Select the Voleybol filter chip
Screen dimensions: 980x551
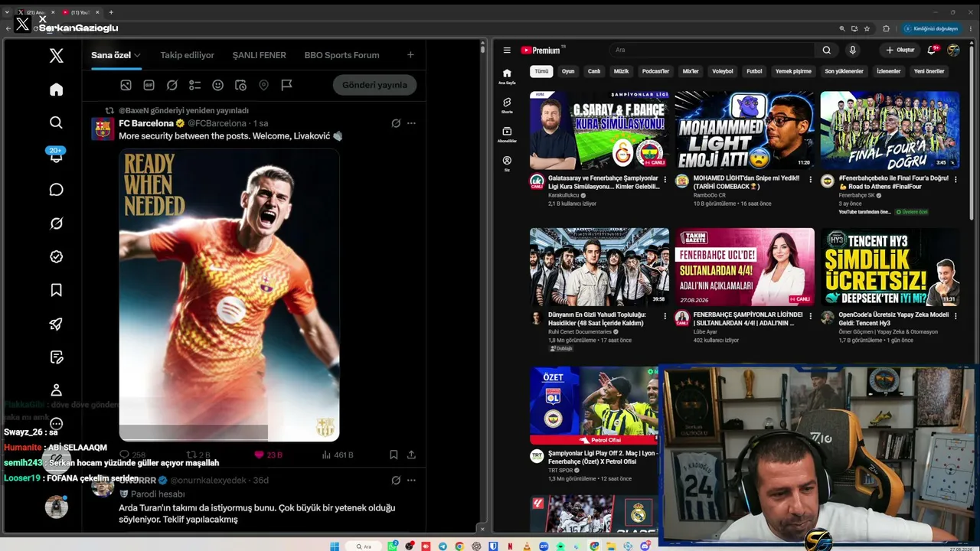(723, 71)
